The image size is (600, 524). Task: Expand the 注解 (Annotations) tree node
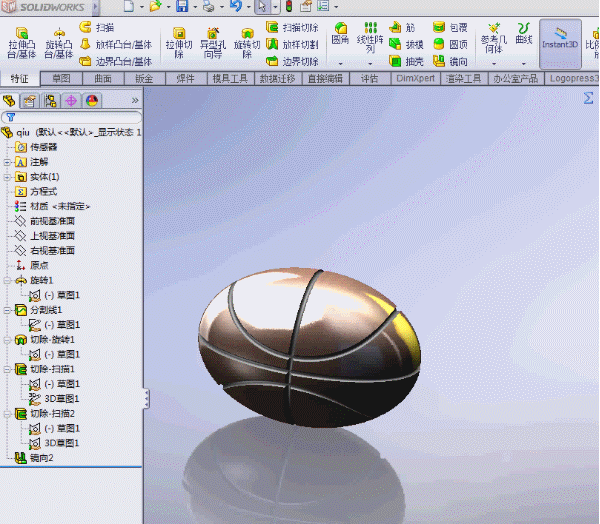[7, 162]
